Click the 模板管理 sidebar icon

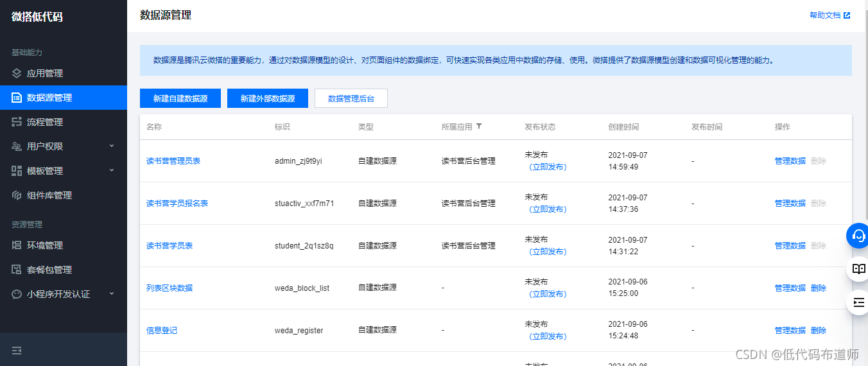(17, 171)
